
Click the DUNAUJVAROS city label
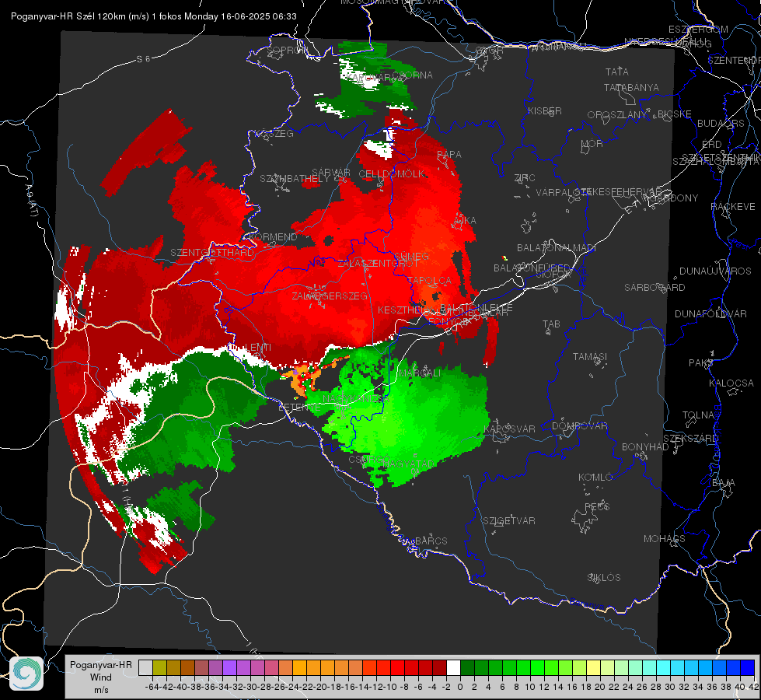(x=715, y=271)
